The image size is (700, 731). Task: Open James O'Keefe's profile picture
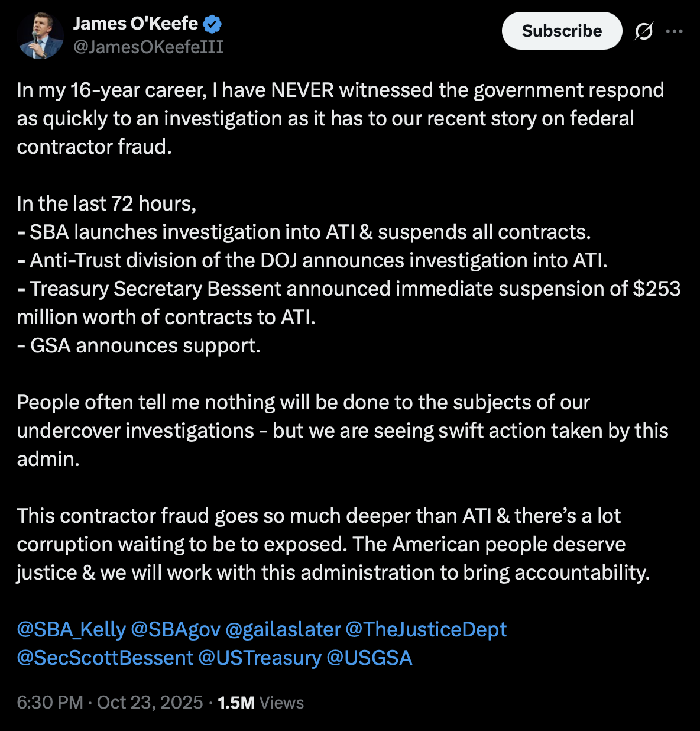(x=40, y=35)
